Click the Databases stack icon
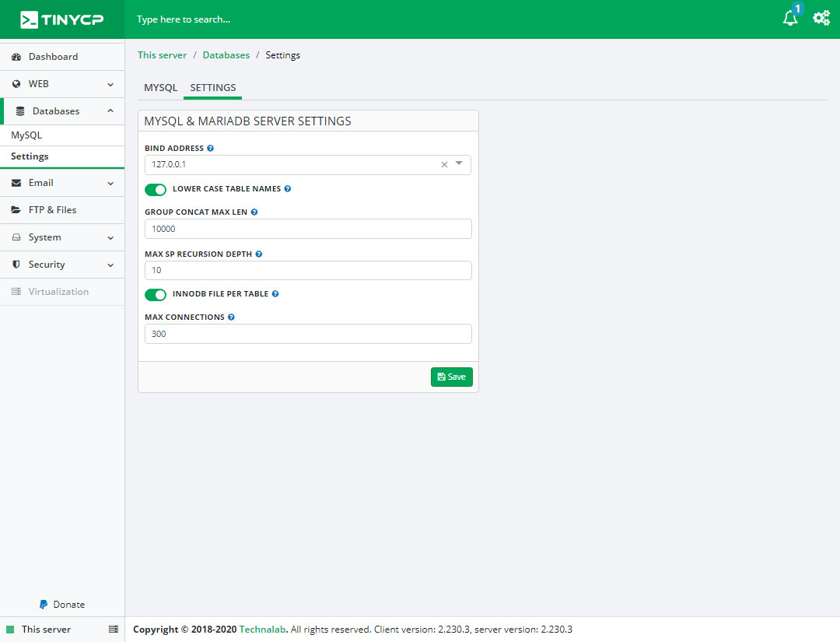The height and width of the screenshot is (642, 840). pyautogui.click(x=20, y=111)
